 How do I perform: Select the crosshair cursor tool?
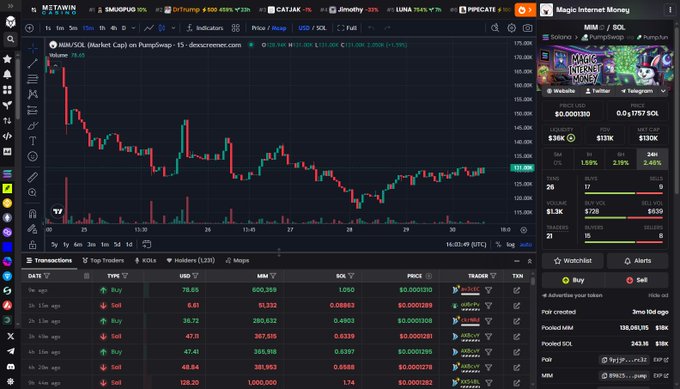point(33,48)
